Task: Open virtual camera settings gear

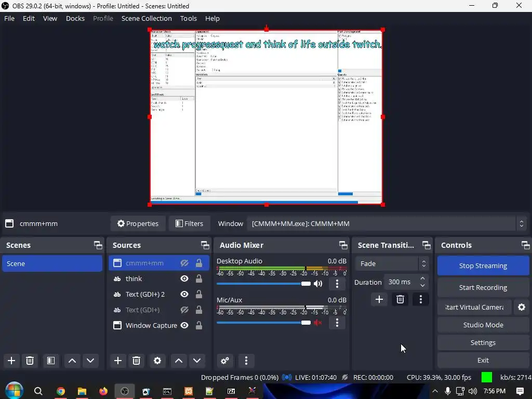Action: (522, 307)
